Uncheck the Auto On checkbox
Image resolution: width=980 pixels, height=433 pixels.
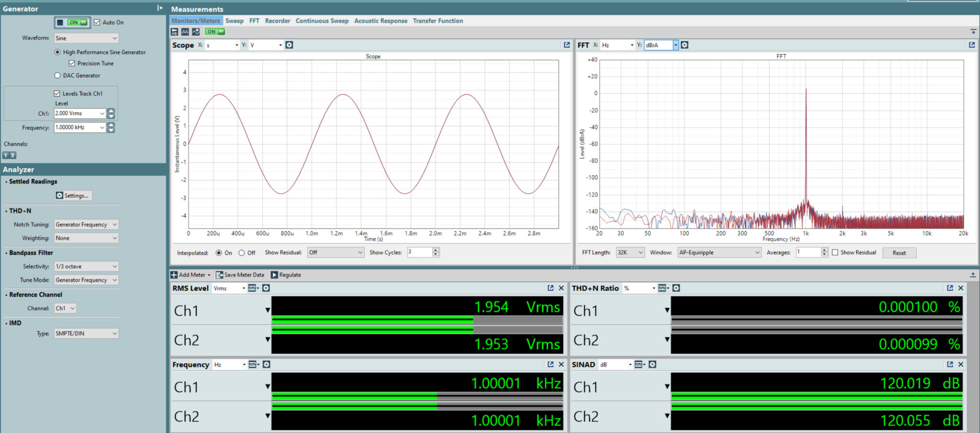tap(97, 23)
